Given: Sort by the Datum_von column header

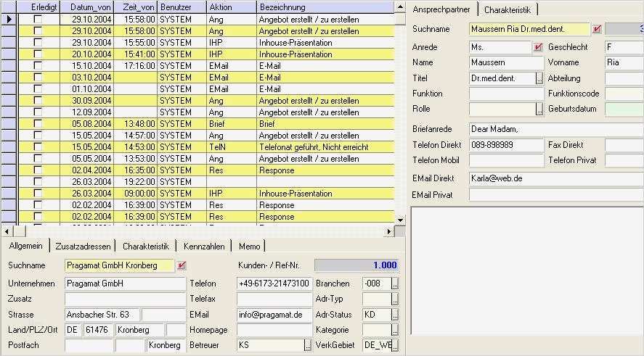Looking at the screenshot, I should click(x=86, y=7).
